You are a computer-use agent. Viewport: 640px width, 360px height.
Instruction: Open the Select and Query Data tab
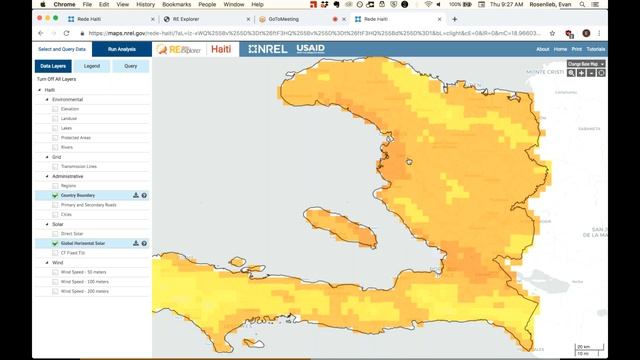click(x=62, y=49)
